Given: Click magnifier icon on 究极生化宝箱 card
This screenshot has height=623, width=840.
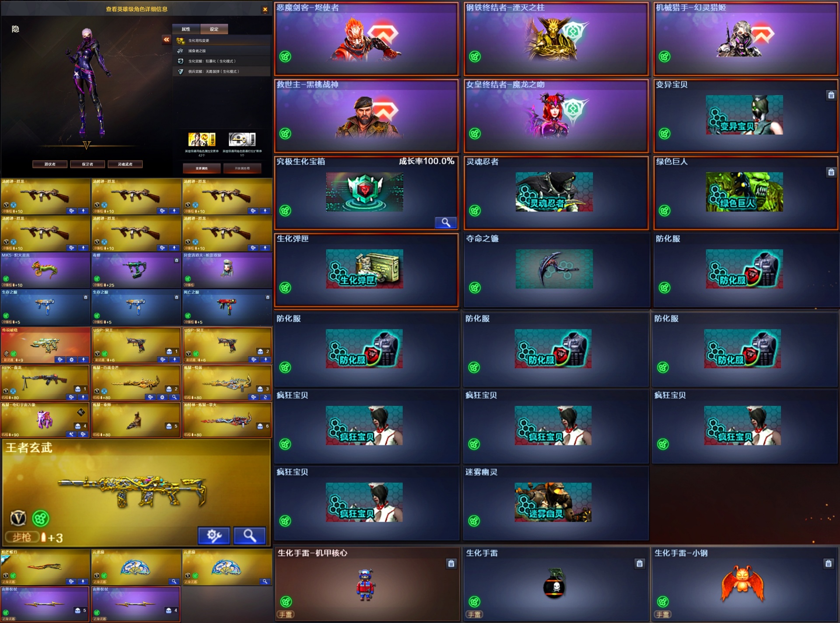Looking at the screenshot, I should (x=446, y=223).
